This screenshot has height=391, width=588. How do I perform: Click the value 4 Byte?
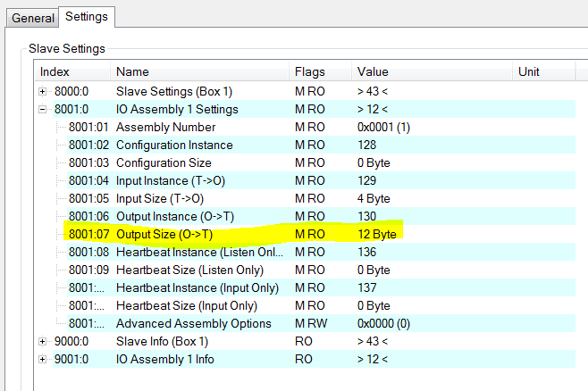pos(374,198)
